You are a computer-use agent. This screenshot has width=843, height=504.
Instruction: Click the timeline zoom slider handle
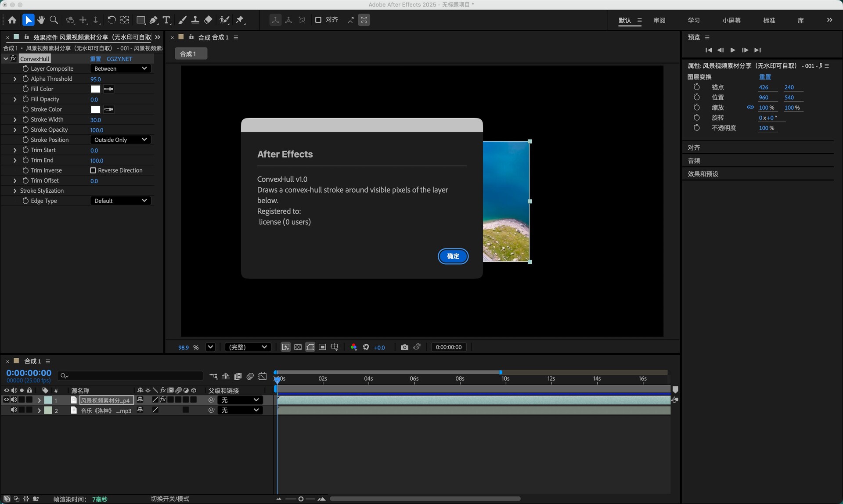pyautogui.click(x=301, y=499)
